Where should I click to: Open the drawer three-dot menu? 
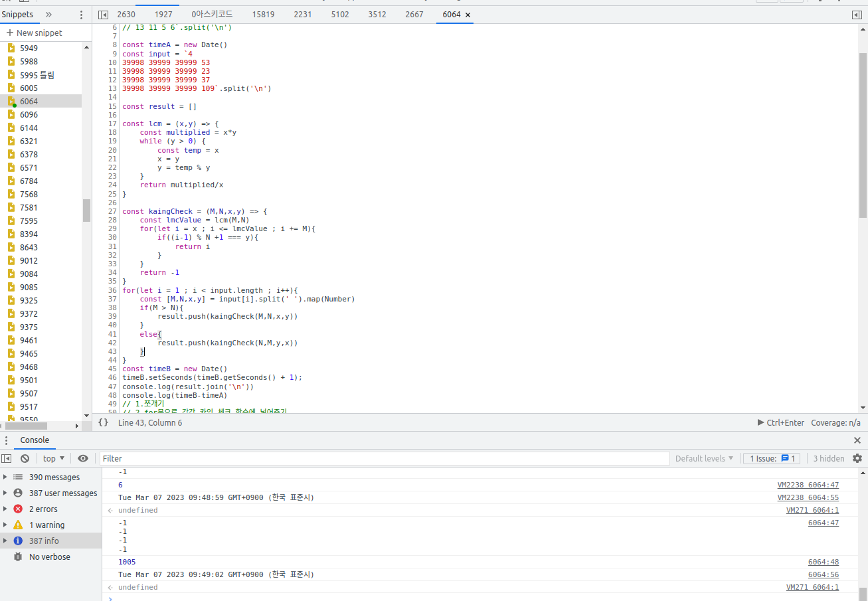coord(7,440)
